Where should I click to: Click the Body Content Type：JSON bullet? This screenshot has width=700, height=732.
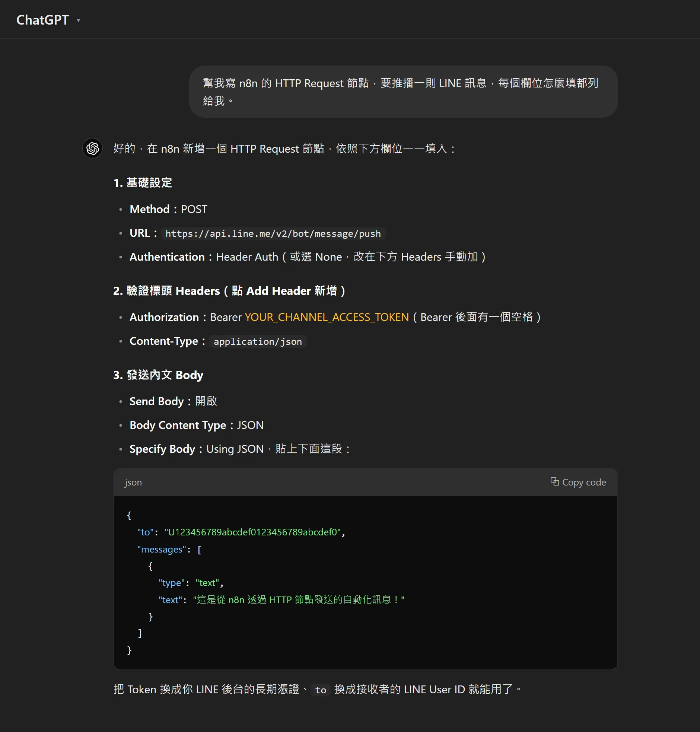[197, 425]
